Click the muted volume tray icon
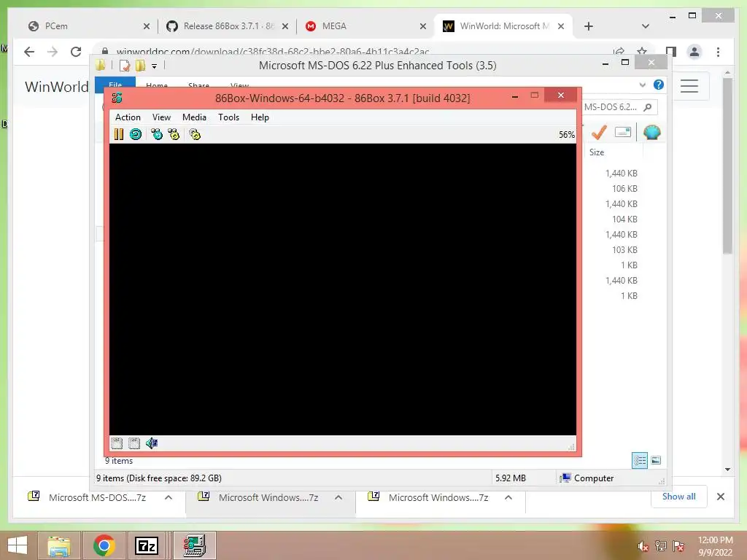The width and height of the screenshot is (747, 560). 643,546
